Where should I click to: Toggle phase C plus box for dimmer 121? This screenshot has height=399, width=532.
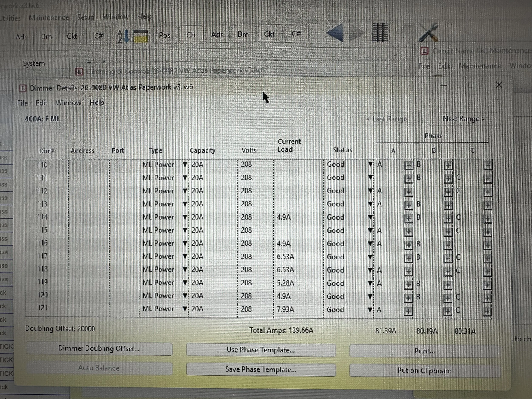(487, 312)
